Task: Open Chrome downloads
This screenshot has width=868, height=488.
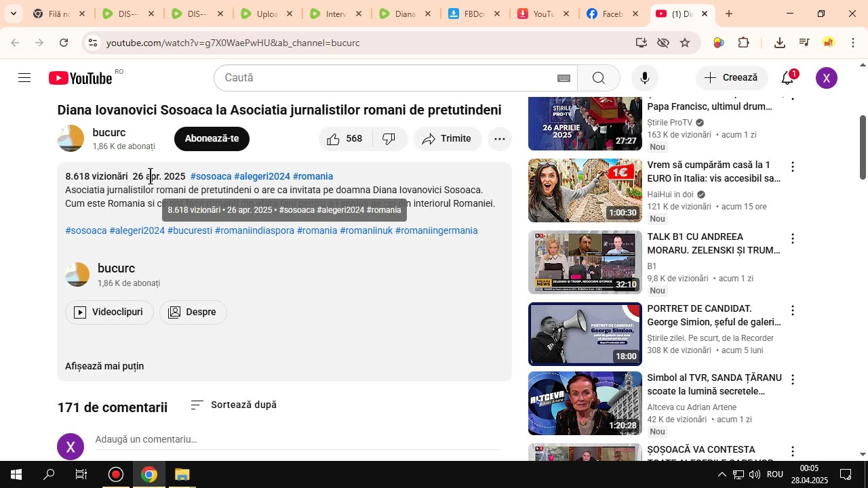Action: pos(780,43)
